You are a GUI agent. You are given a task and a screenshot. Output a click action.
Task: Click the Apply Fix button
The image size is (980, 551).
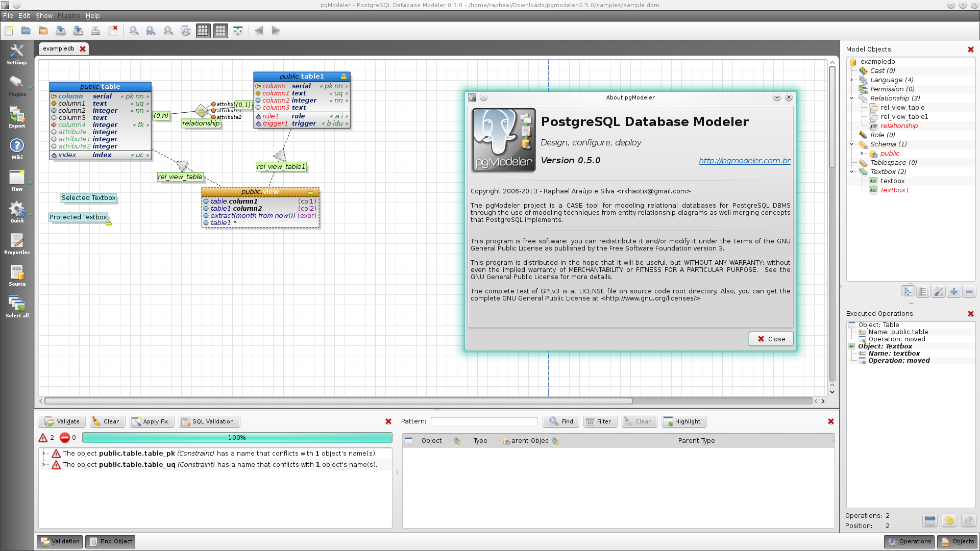click(x=152, y=421)
